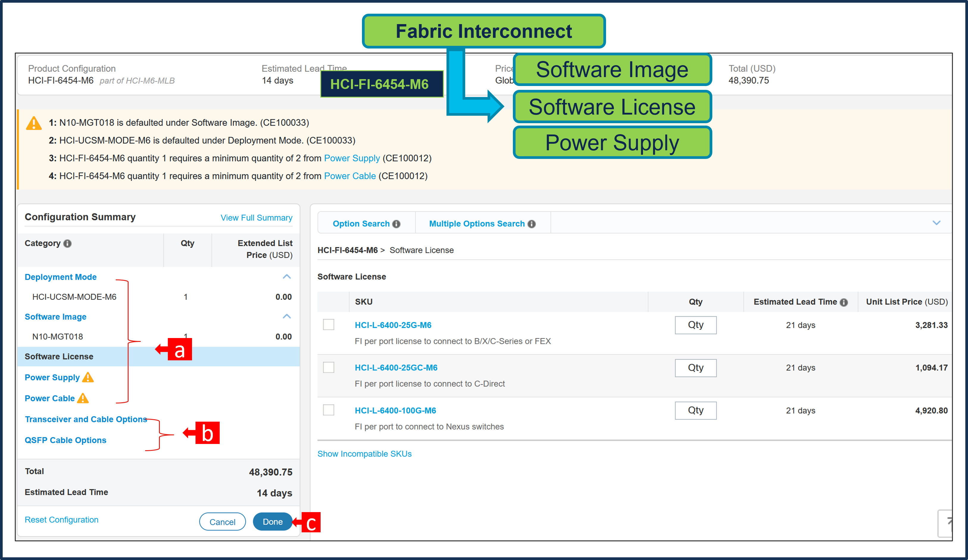
Task: Click Reset Configuration link
Action: click(x=61, y=520)
